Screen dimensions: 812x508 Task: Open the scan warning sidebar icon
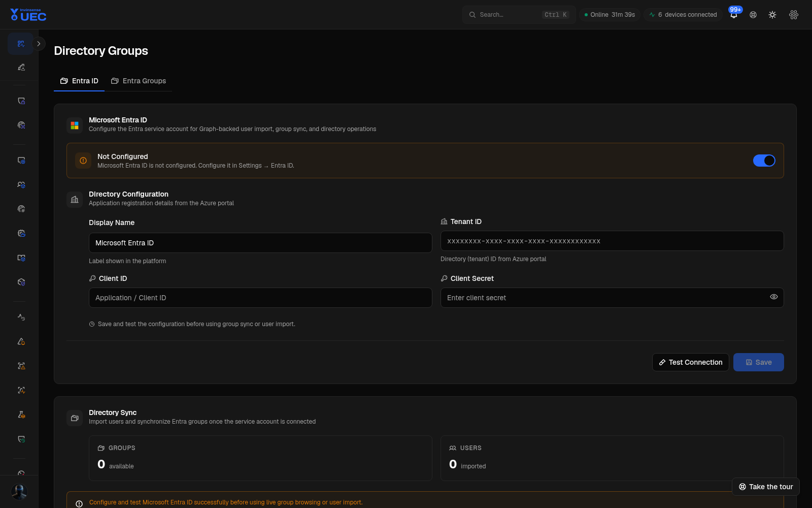pyautogui.click(x=21, y=366)
